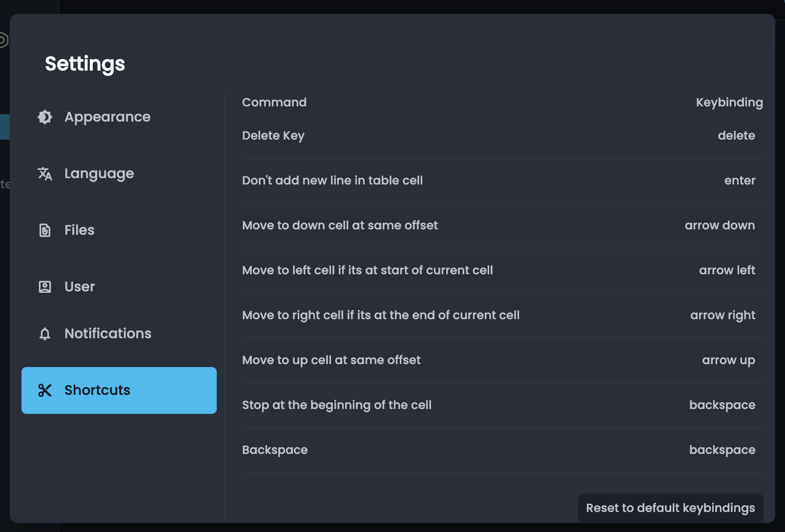
Task: Select the arrow down keybinding
Action: pyautogui.click(x=720, y=225)
